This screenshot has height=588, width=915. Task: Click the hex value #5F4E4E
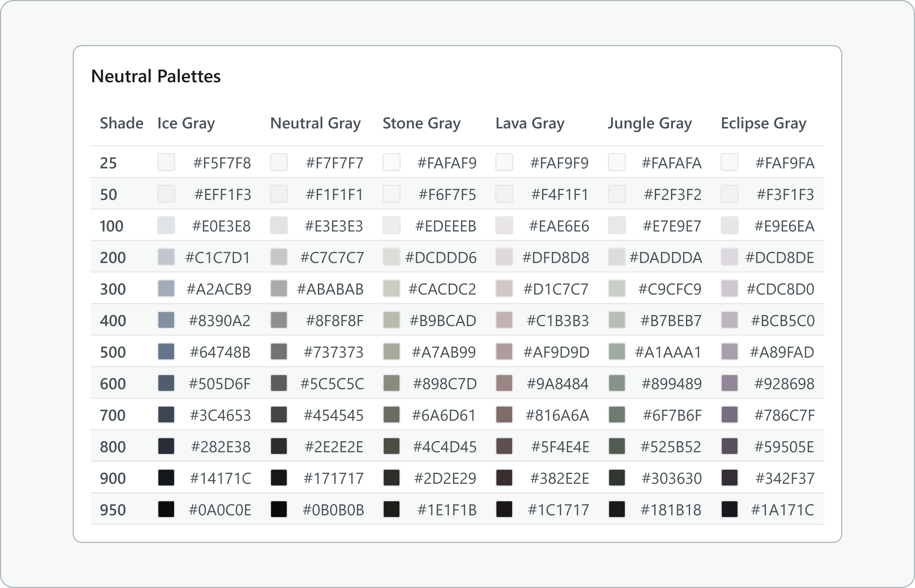coord(560,447)
